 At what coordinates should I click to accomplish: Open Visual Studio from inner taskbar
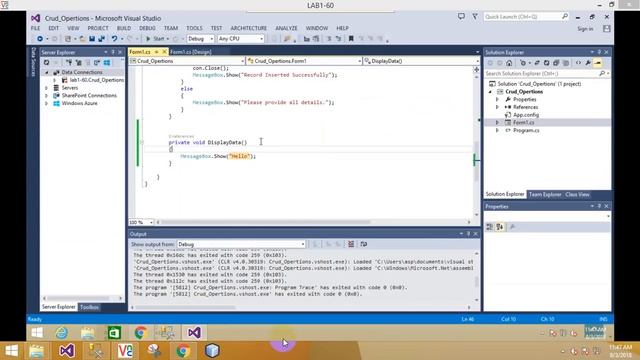[x=194, y=333]
